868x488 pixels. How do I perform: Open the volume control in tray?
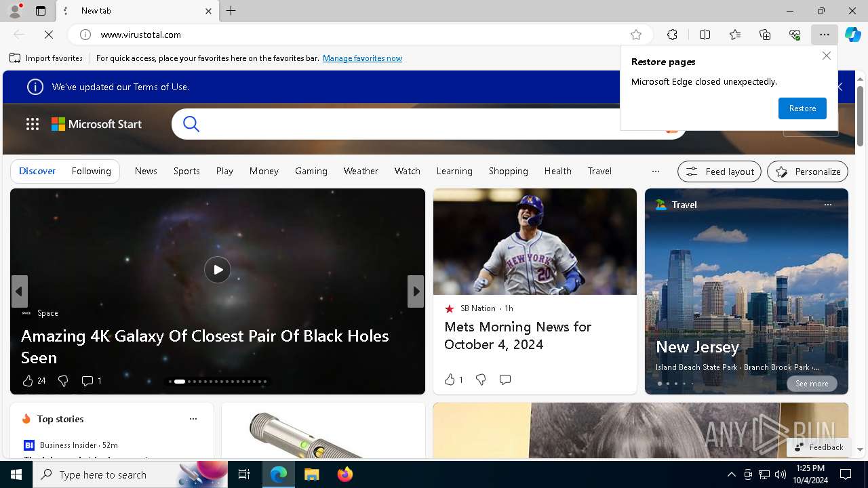click(x=780, y=474)
